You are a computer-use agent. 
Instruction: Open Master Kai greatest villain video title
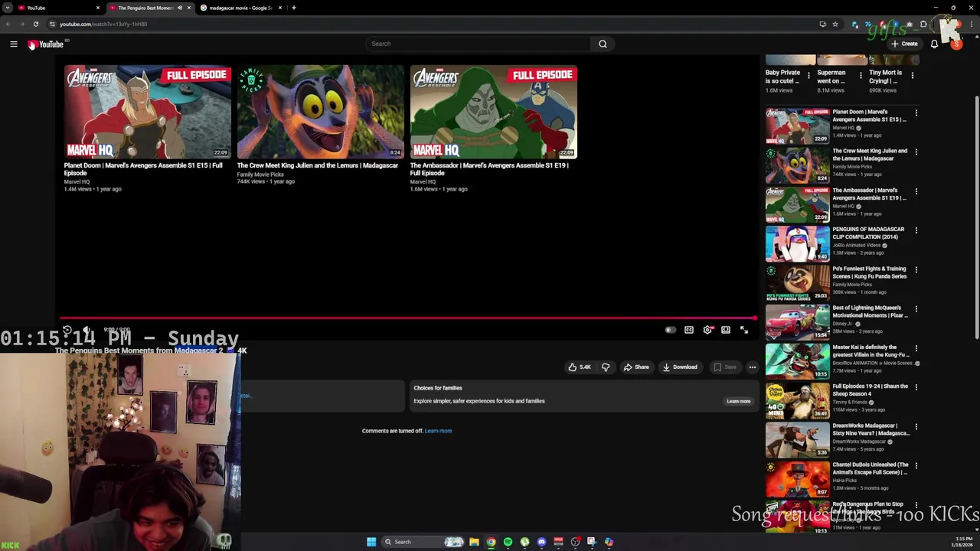click(871, 350)
